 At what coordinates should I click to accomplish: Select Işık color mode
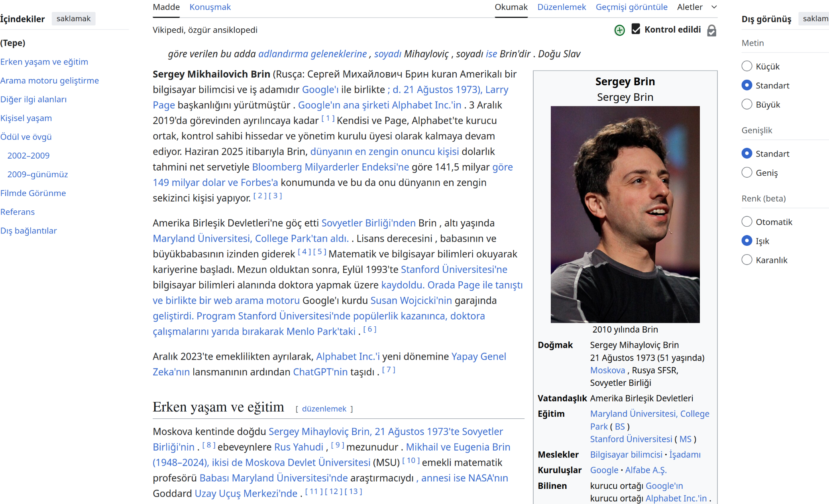coord(747,241)
